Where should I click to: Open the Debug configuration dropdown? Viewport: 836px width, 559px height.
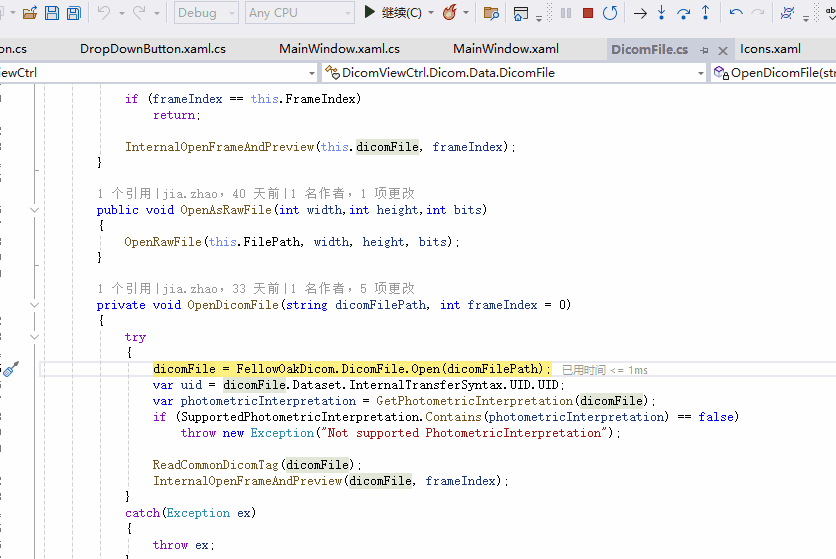[206, 13]
